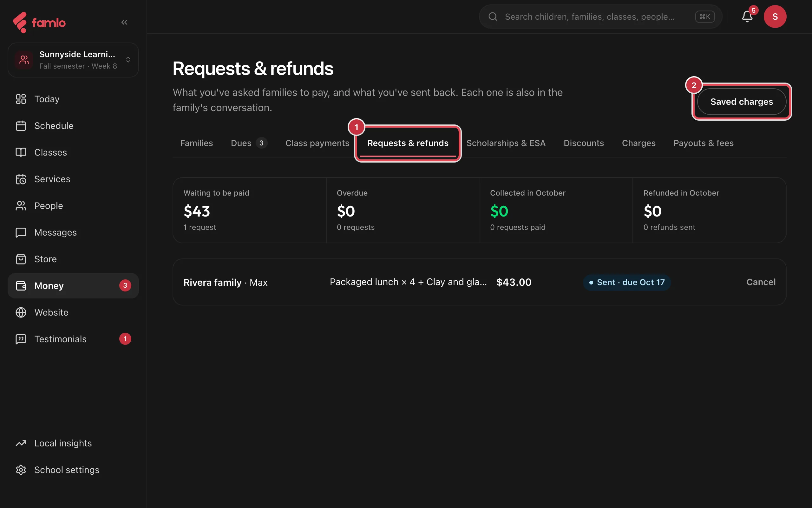Screen dimensions: 812x508
Task: Click the ⌘K shortcut badge
Action: click(x=704, y=17)
